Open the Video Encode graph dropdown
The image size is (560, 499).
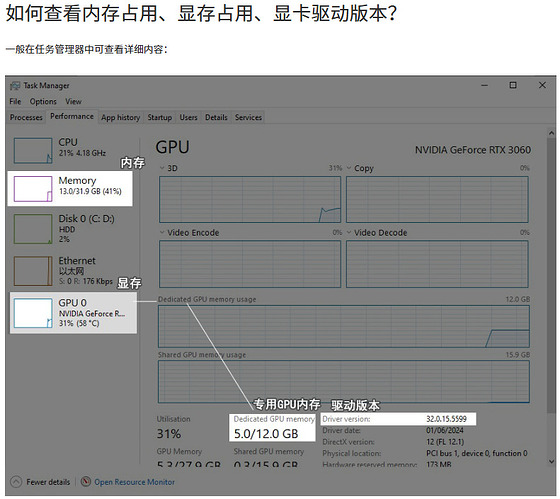click(162, 233)
